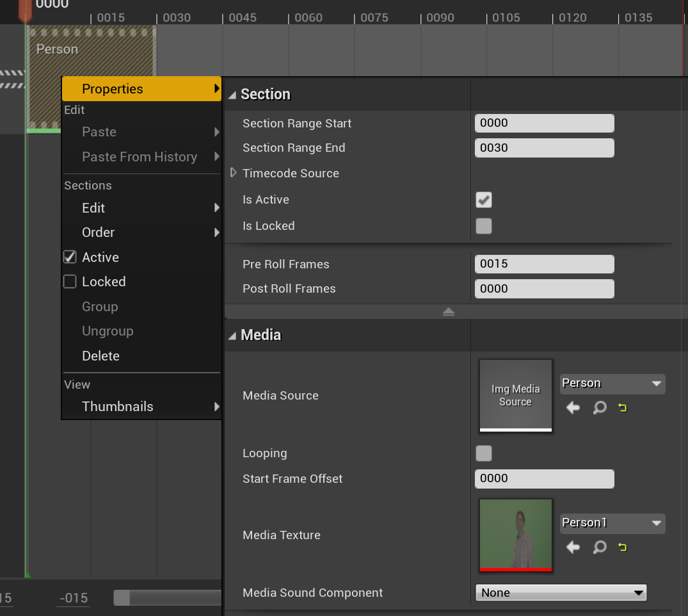
Task: Expand the Timecode Source property
Action: tap(234, 173)
